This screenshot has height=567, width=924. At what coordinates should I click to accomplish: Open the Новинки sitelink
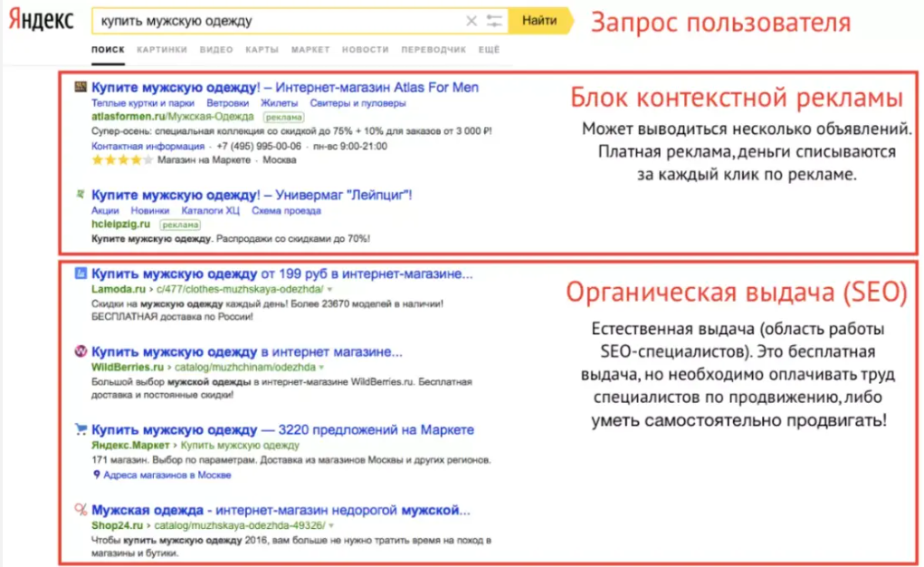coord(150,211)
